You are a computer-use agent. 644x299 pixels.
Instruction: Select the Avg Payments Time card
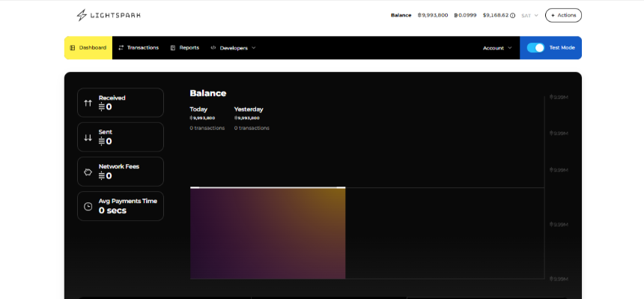[x=121, y=206]
